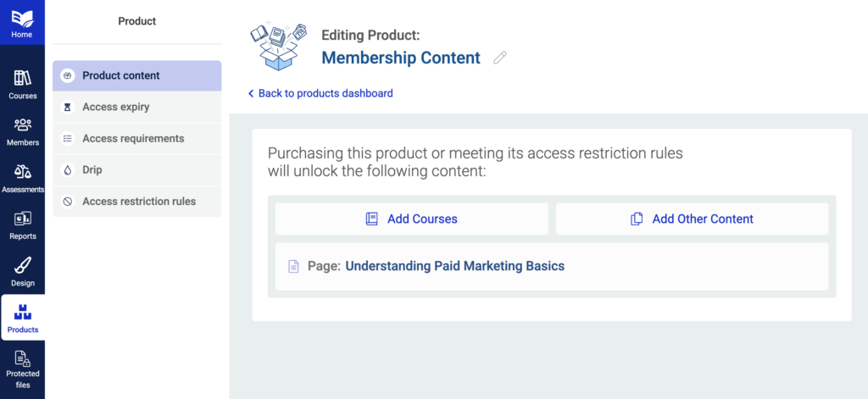Open the Design brush icon
Viewport: 868px width, 399px height.
23,265
